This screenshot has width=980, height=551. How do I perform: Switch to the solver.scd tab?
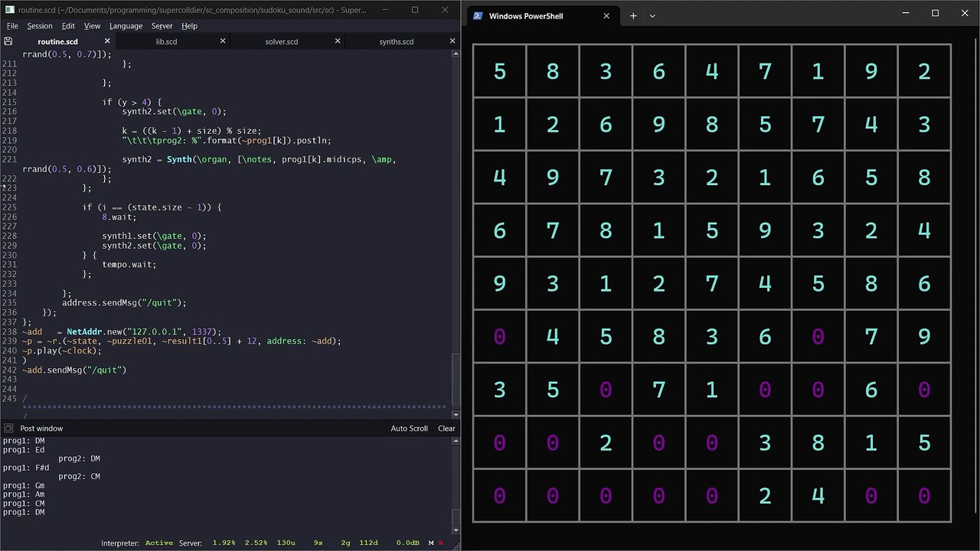pyautogui.click(x=281, y=41)
